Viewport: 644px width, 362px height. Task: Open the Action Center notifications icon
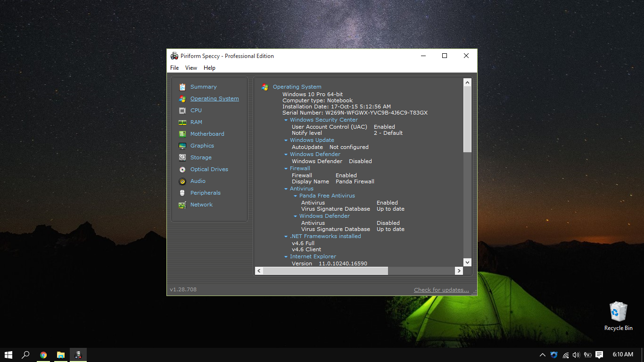click(599, 355)
